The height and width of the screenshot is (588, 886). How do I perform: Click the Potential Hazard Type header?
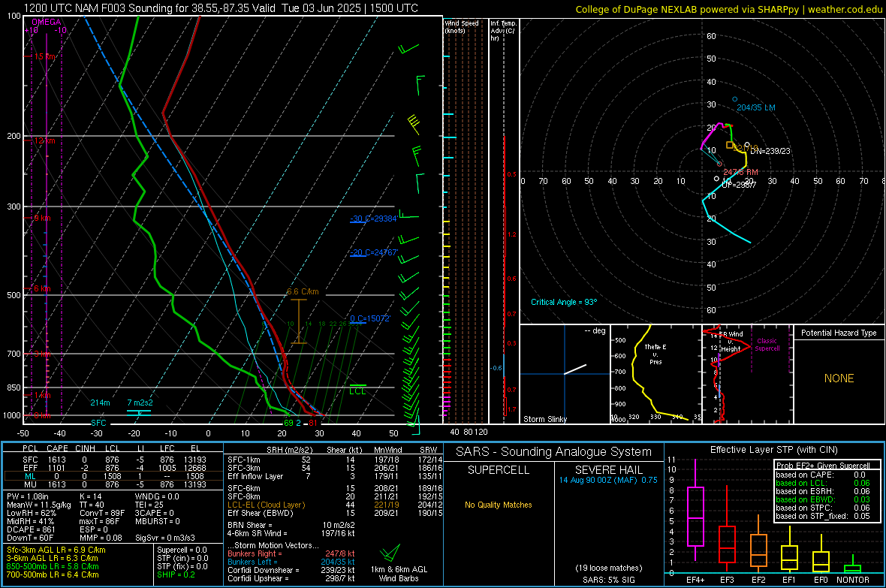pos(839,333)
